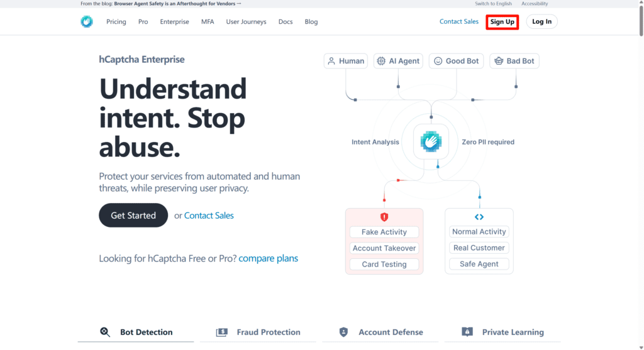Go to Docs in the navigation
This screenshot has height=350, width=644.
tap(286, 21)
